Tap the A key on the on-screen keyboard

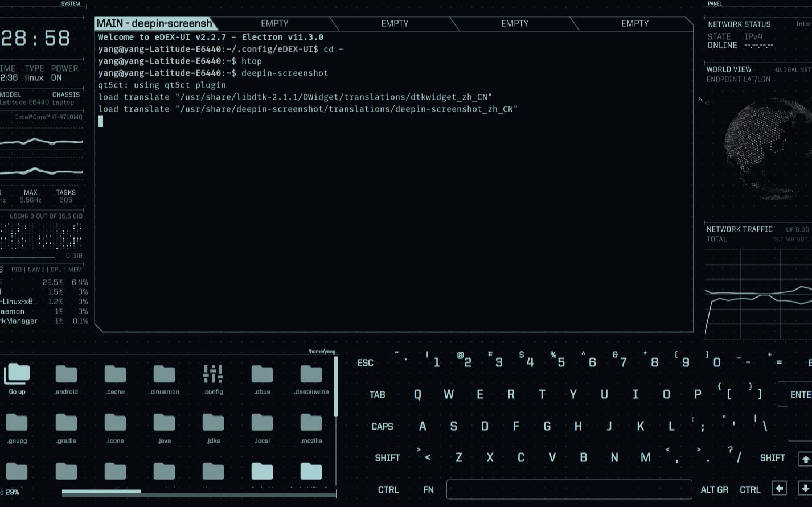point(423,426)
